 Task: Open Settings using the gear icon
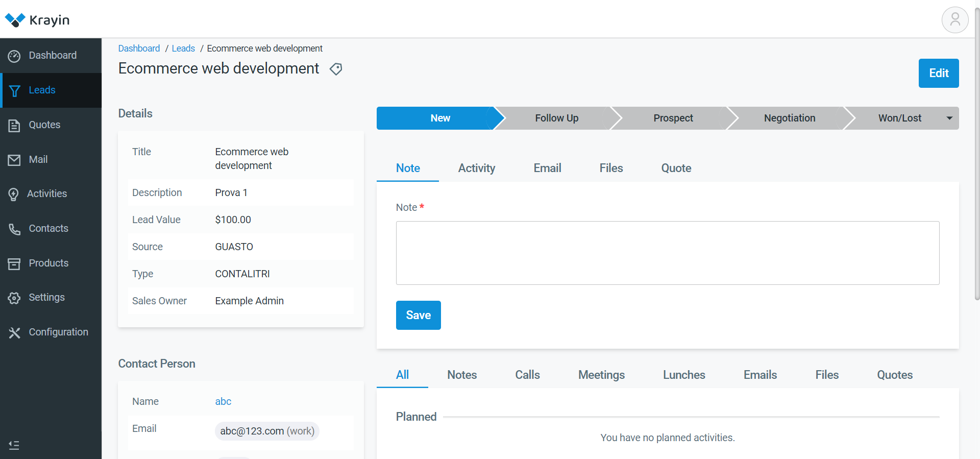[x=14, y=298]
